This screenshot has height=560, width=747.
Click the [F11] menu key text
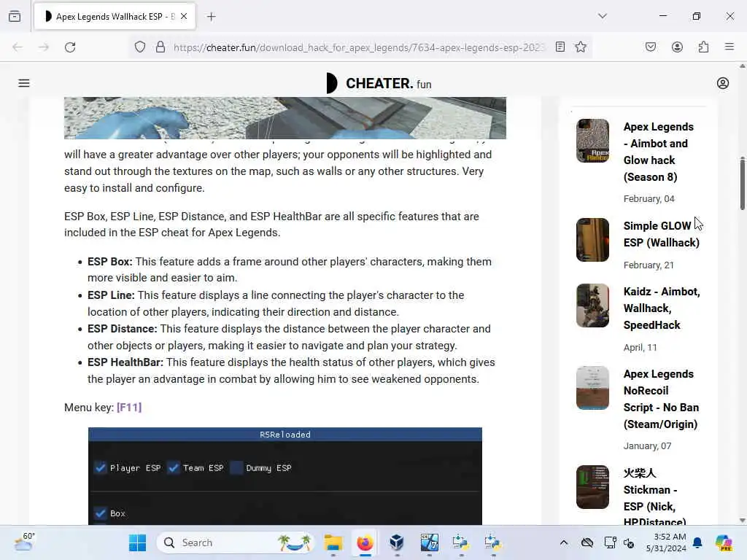129,408
